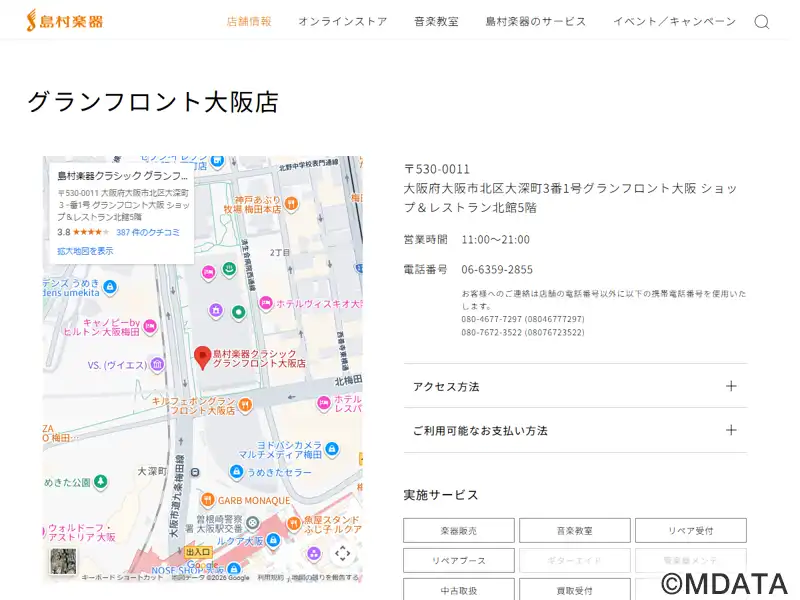Click the 楽器販売 service button

459,531
